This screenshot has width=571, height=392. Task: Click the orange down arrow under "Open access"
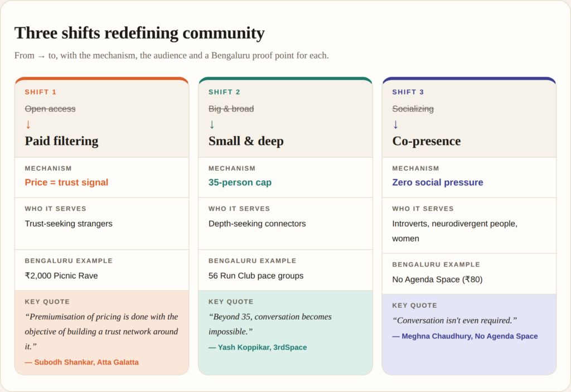28,124
